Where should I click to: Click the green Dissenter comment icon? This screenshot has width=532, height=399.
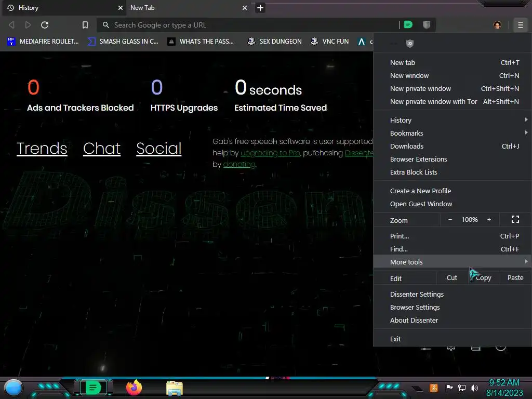pyautogui.click(x=408, y=25)
